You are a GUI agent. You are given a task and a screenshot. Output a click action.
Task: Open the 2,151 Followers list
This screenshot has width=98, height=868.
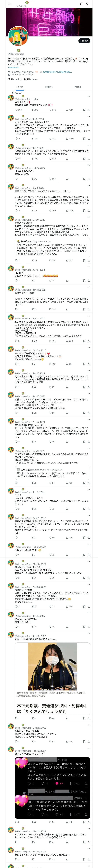[x=31, y=79]
